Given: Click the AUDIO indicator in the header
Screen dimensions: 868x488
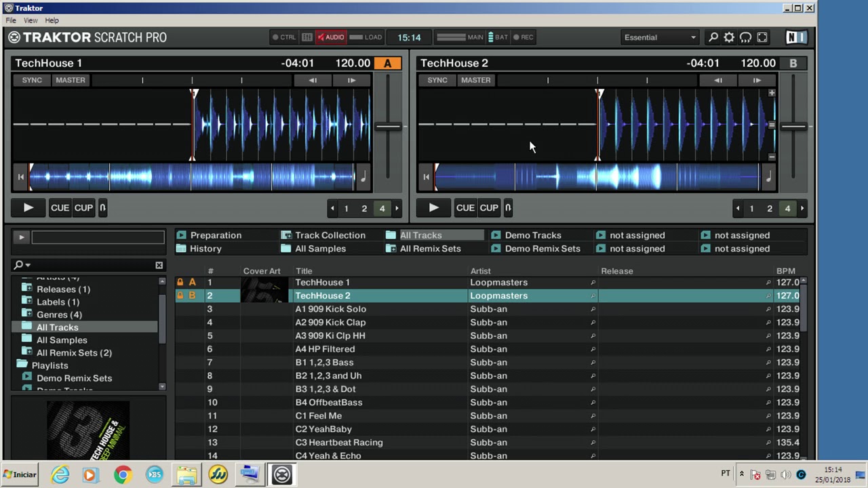Looking at the screenshot, I should pyautogui.click(x=330, y=37).
